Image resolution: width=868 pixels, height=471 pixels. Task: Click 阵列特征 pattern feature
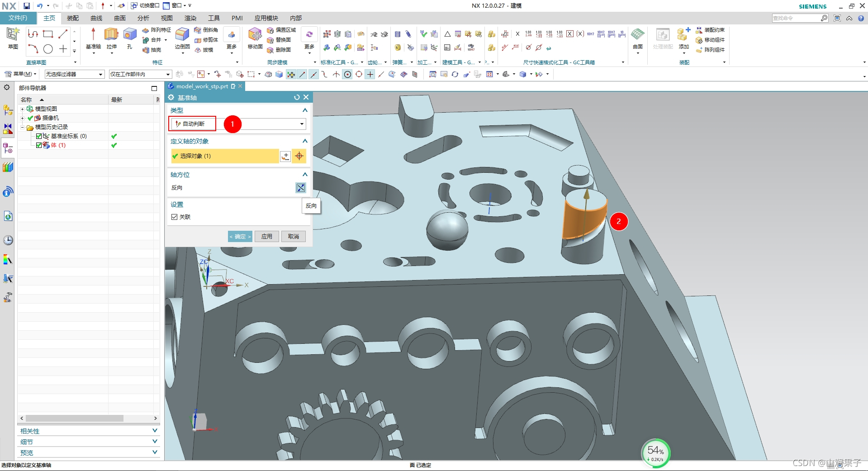[157, 30]
